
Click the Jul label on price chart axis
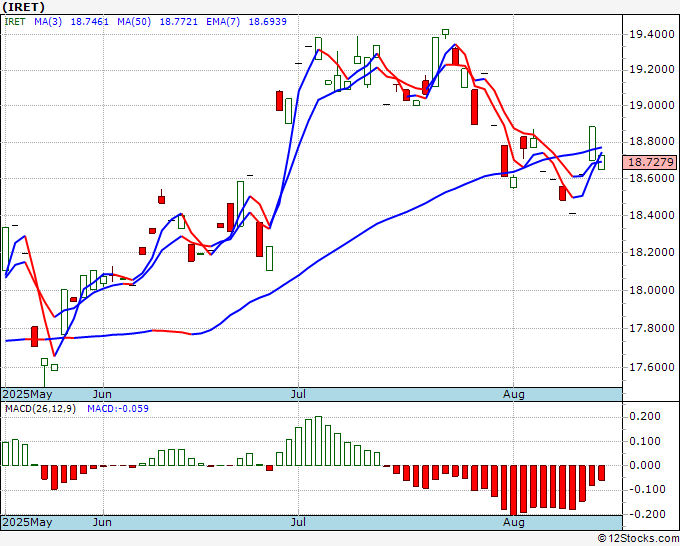pos(298,394)
